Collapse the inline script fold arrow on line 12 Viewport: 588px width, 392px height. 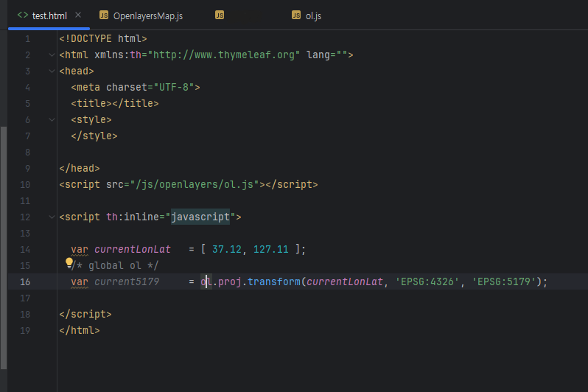click(52, 217)
